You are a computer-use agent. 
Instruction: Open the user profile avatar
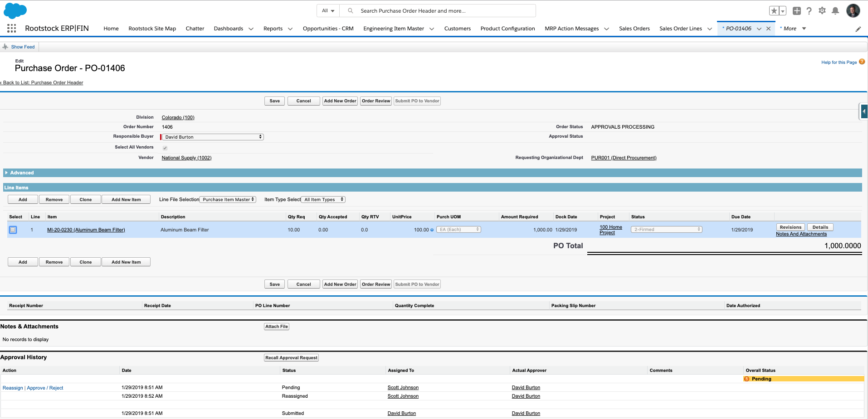(x=853, y=10)
